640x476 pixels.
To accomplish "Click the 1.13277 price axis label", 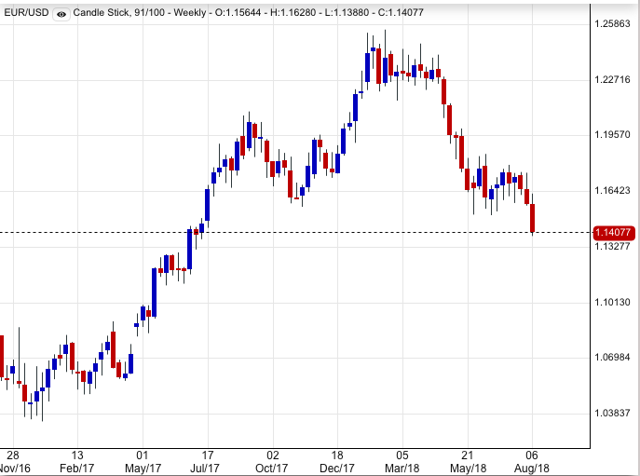I will tap(612, 246).
